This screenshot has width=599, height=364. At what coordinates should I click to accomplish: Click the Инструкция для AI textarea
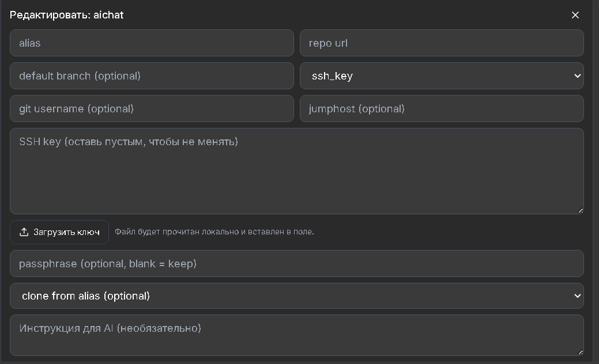coord(297,335)
